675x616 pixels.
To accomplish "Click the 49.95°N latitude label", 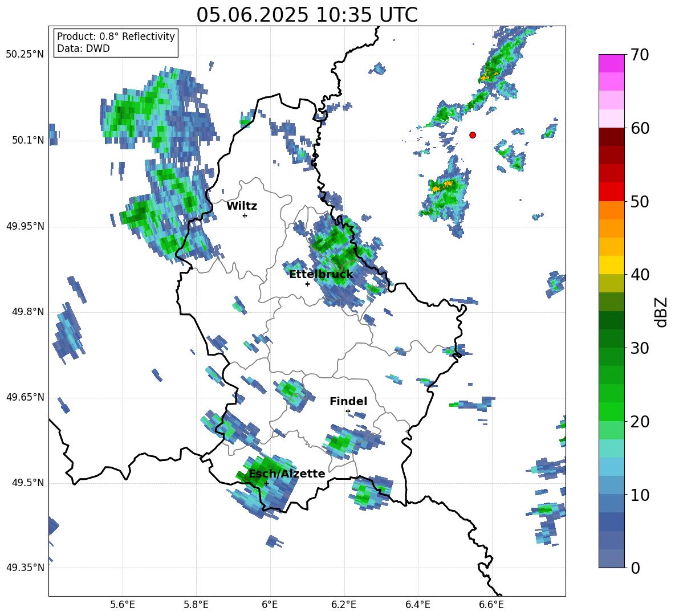I will click(x=25, y=226).
